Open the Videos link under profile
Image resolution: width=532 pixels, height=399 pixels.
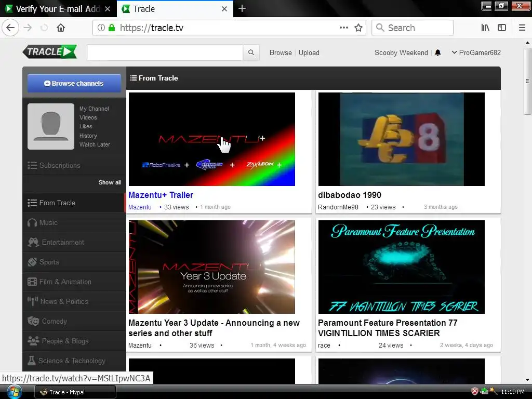[88, 117]
